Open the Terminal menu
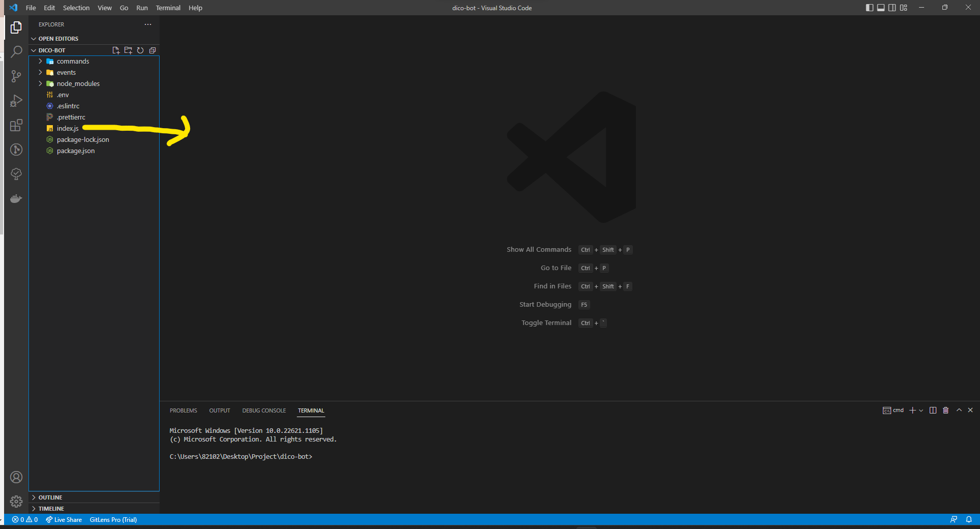The height and width of the screenshot is (529, 980). tap(168, 8)
